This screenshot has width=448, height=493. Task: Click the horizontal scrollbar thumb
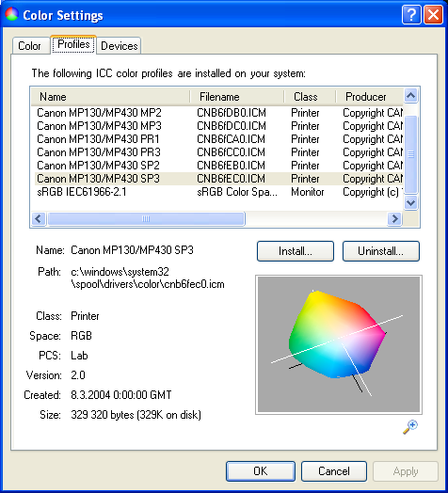[x=146, y=218]
